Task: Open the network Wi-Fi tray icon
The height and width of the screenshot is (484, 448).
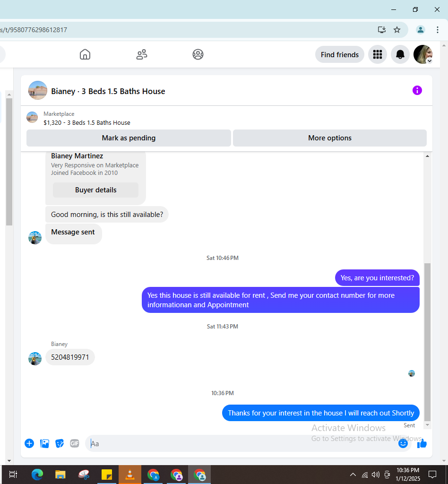Action: click(x=365, y=475)
